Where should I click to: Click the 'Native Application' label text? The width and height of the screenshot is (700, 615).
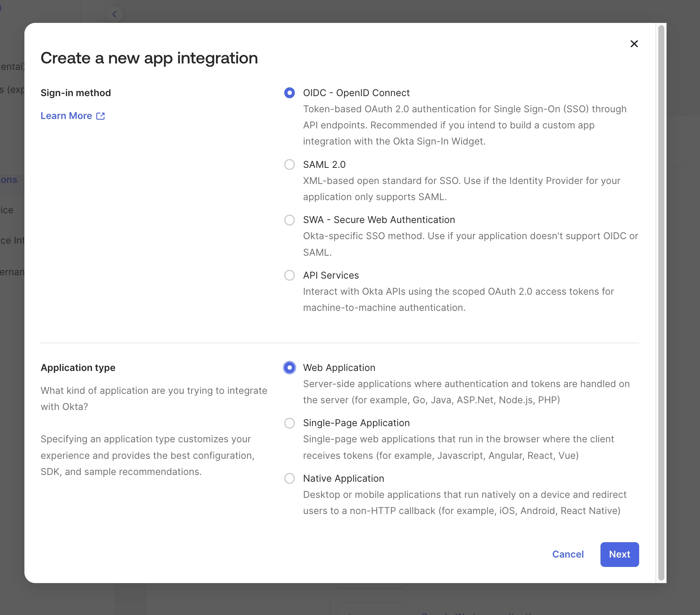pyautogui.click(x=344, y=478)
